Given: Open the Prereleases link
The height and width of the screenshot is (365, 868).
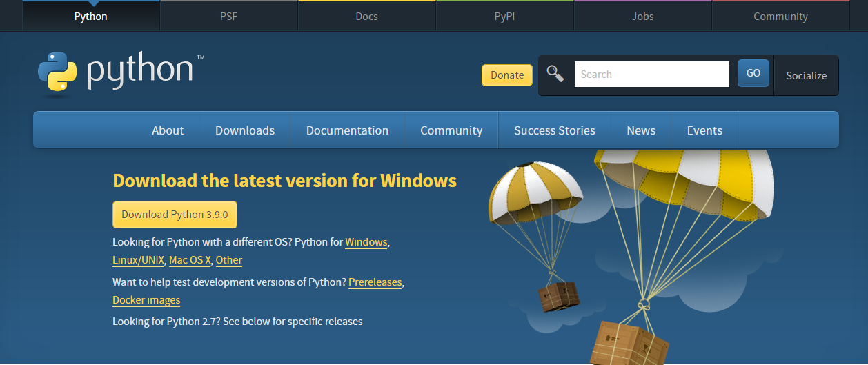Looking at the screenshot, I should click(375, 282).
